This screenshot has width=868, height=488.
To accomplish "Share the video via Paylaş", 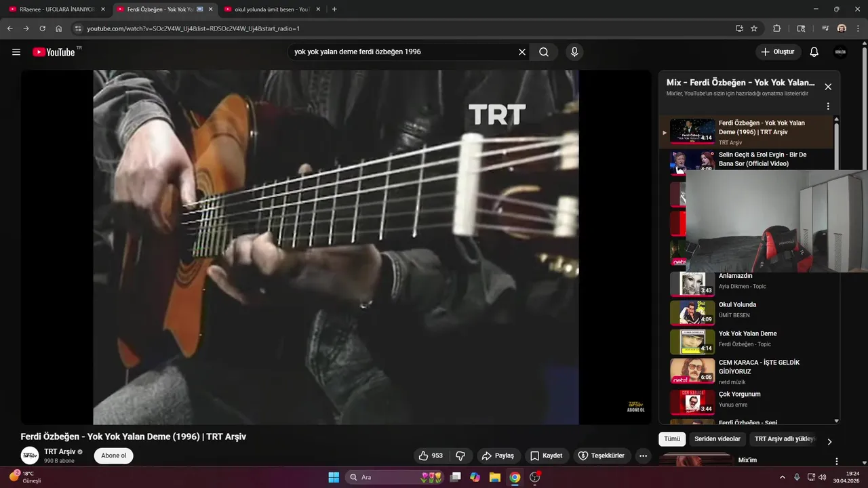I will click(498, 456).
